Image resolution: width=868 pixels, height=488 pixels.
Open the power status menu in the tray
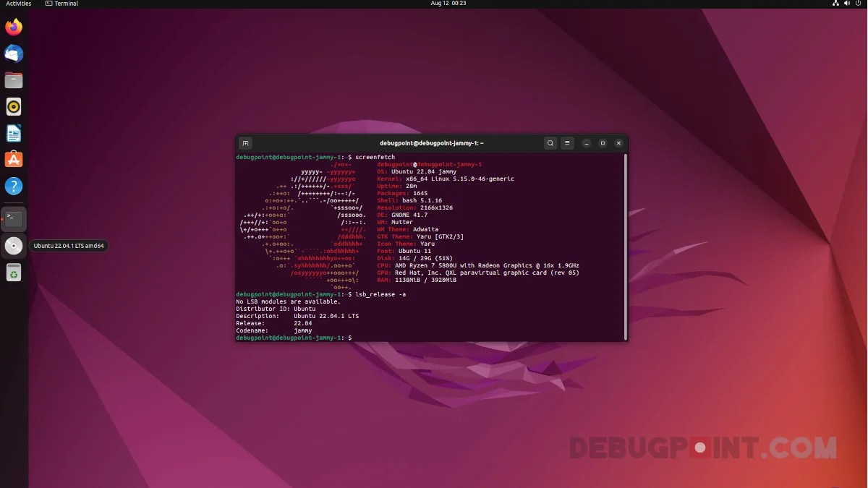tap(858, 3)
